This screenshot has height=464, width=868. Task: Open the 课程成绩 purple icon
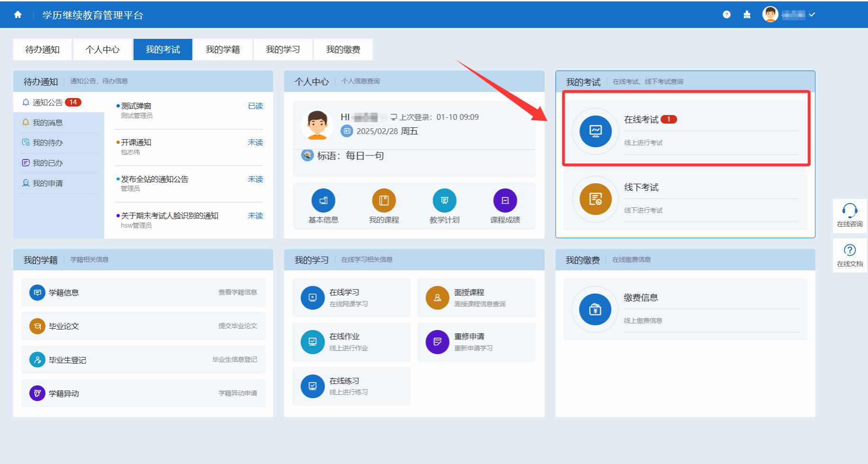coord(505,201)
